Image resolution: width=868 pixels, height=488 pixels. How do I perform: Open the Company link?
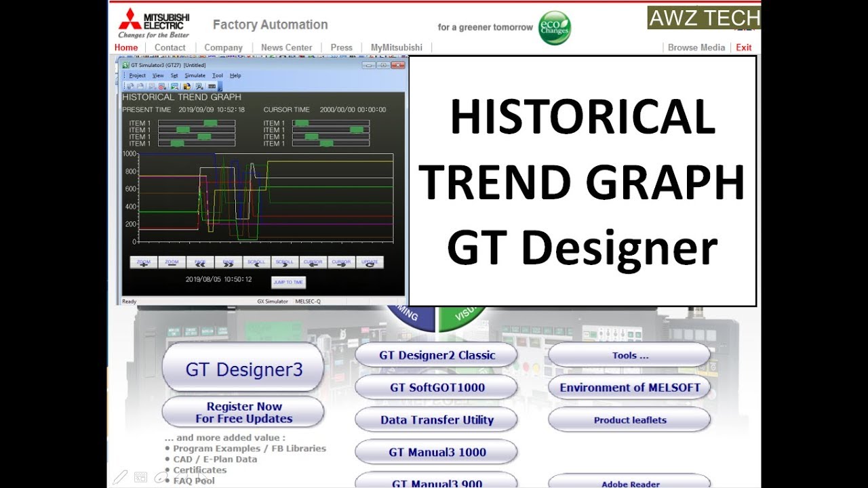coord(223,47)
